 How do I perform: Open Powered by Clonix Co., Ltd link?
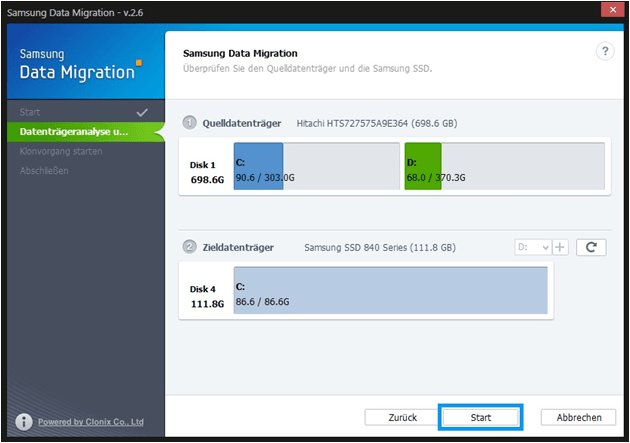(90, 422)
